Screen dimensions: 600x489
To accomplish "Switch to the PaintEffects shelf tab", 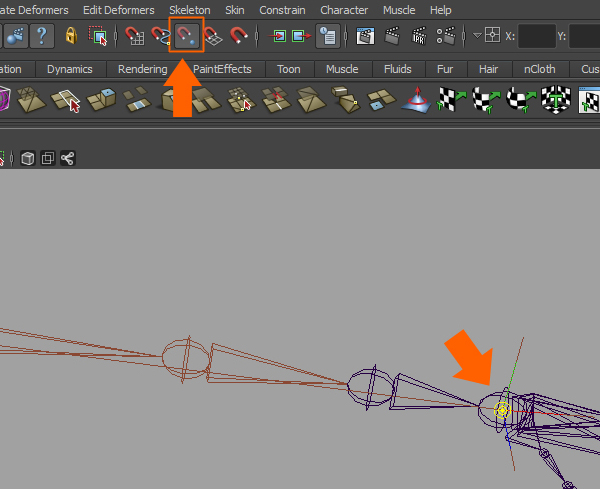I will [222, 69].
